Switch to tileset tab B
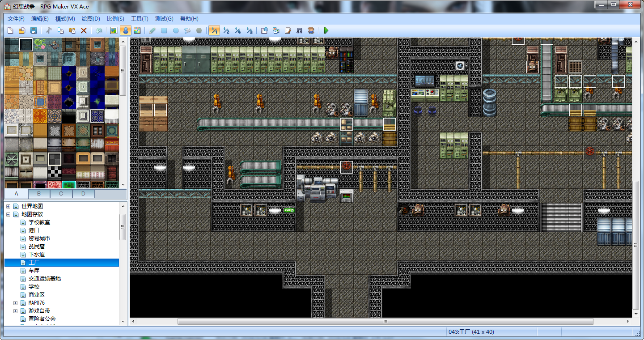 tap(39, 194)
